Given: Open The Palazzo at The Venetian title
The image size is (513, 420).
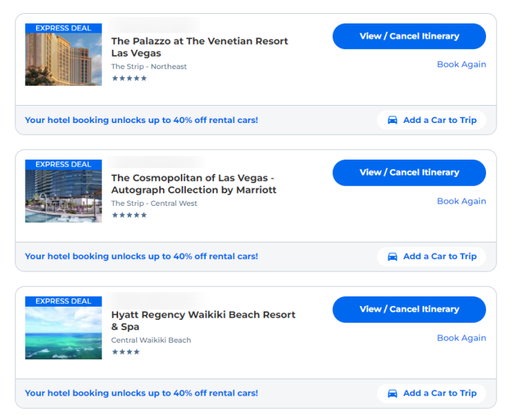Looking at the screenshot, I should click(x=200, y=47).
